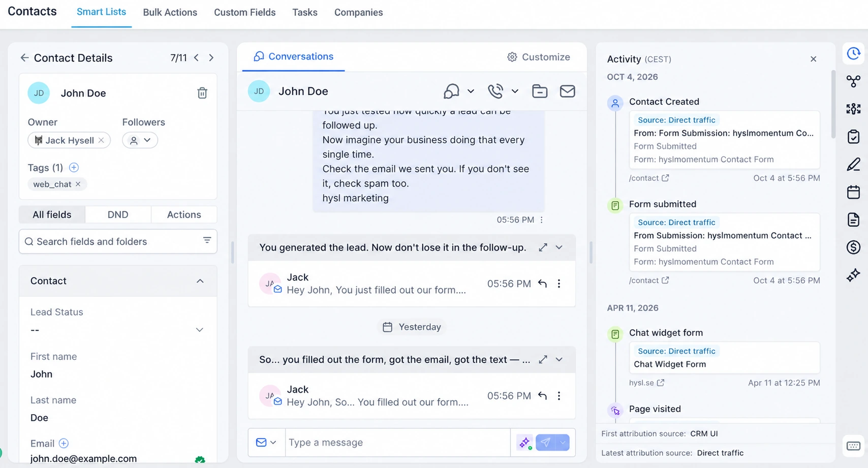The image size is (868, 468).
Task: Click the Customize button
Action: [x=539, y=57]
